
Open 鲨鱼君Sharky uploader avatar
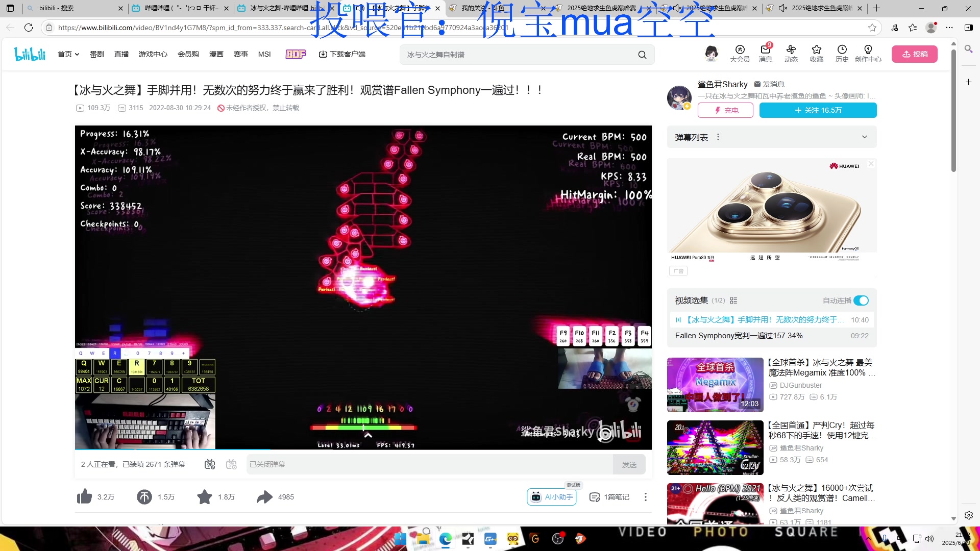click(679, 97)
